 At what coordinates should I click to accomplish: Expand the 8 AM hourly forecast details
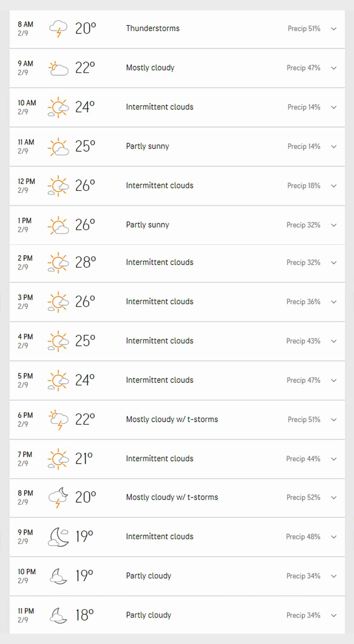pos(334,29)
